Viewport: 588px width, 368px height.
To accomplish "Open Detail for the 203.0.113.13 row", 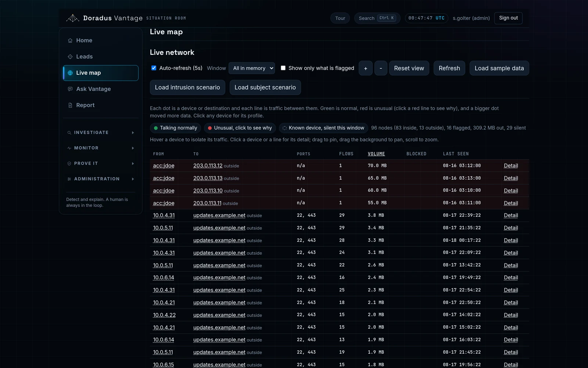I will (x=511, y=178).
